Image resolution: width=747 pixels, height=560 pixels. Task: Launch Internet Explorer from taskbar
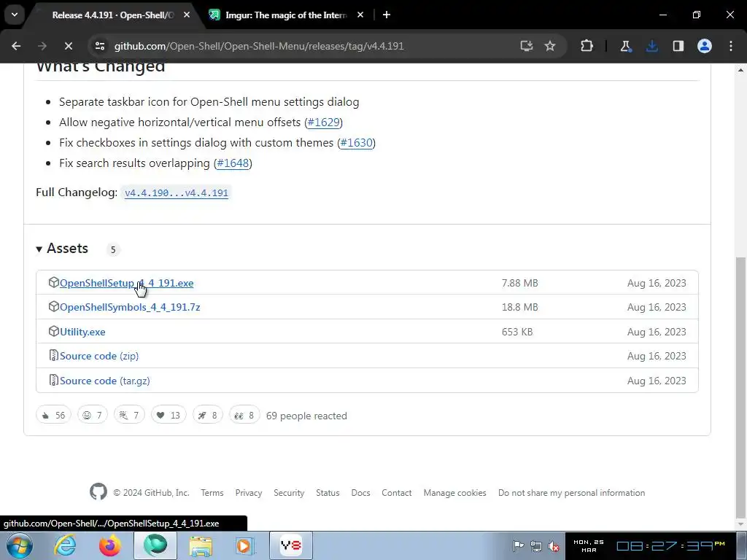click(x=65, y=545)
